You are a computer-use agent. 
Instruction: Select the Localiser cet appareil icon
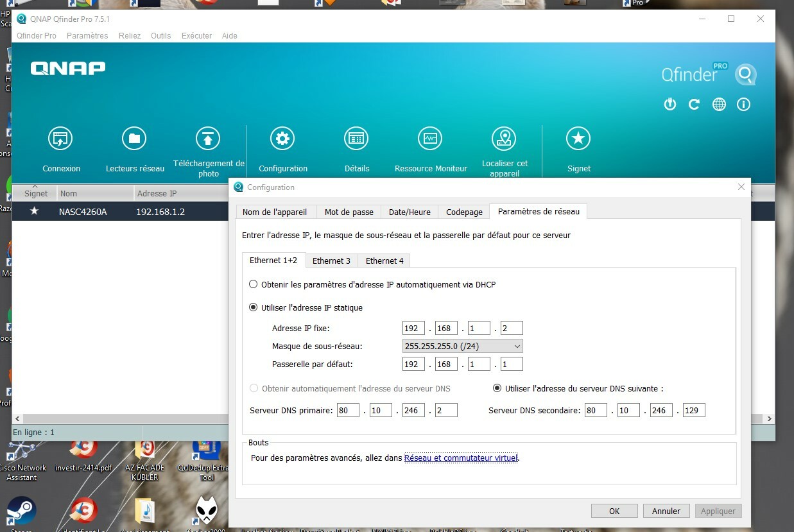tap(504, 139)
